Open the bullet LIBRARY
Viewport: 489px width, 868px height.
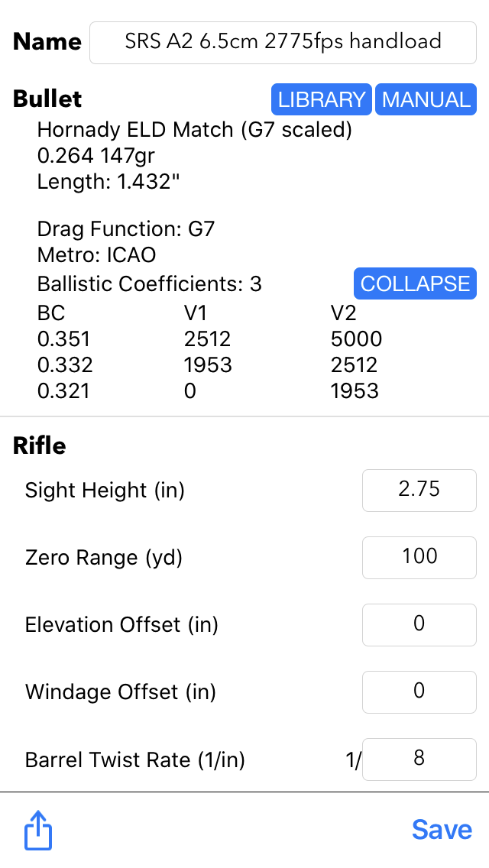(x=321, y=99)
